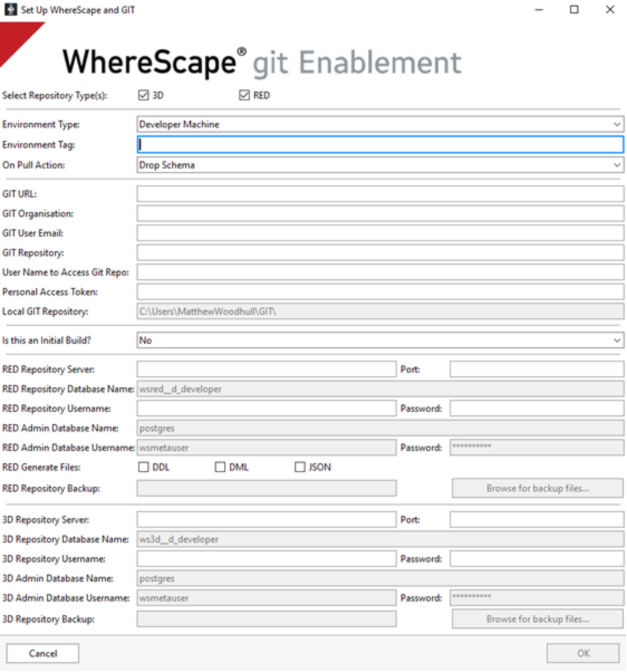627x672 pixels.
Task: Browse for RED Repository backup files
Action: [x=537, y=488]
